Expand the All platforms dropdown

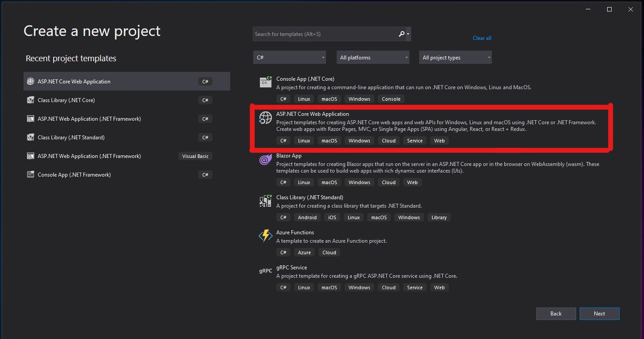point(373,57)
